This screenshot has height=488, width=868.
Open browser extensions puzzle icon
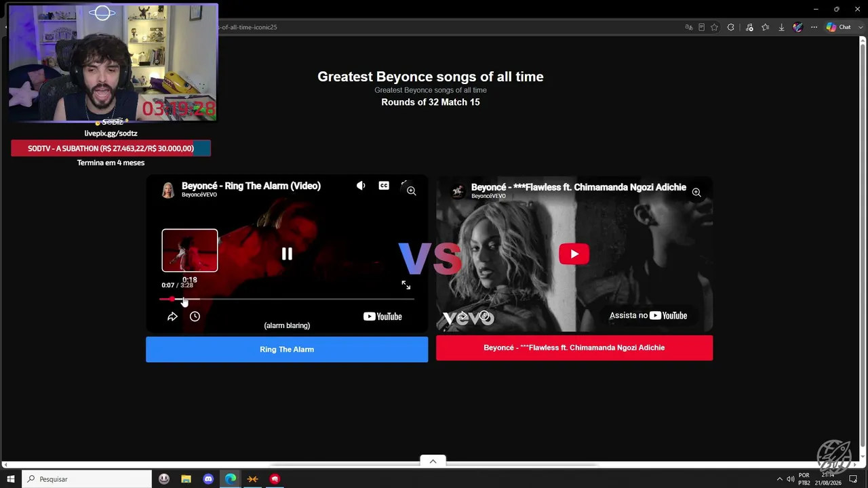tap(730, 27)
